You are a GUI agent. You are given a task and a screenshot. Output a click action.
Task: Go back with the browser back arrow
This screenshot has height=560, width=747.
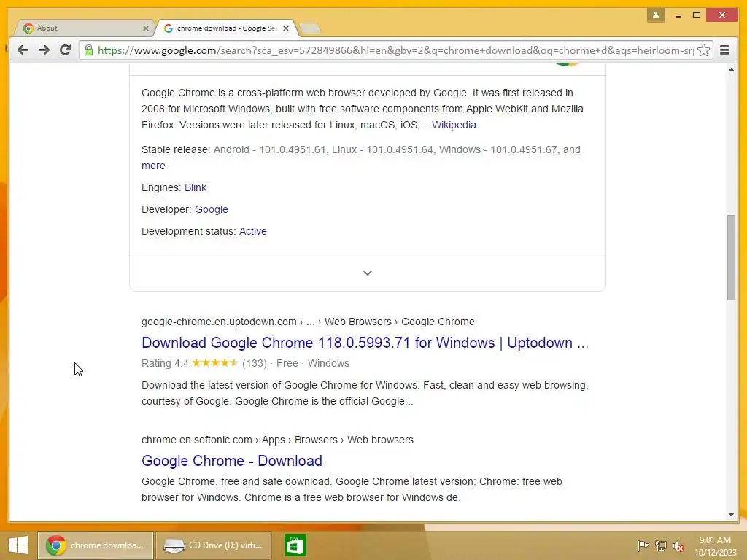pyautogui.click(x=23, y=50)
